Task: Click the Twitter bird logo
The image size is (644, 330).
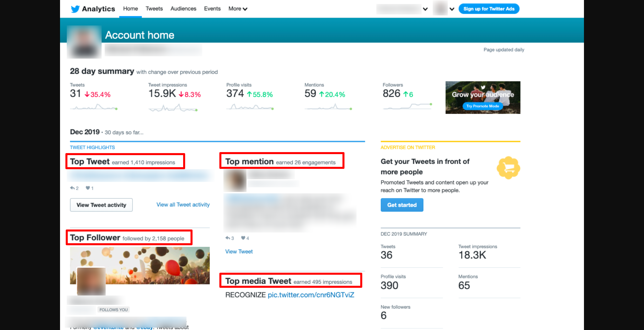Action: pyautogui.click(x=75, y=9)
